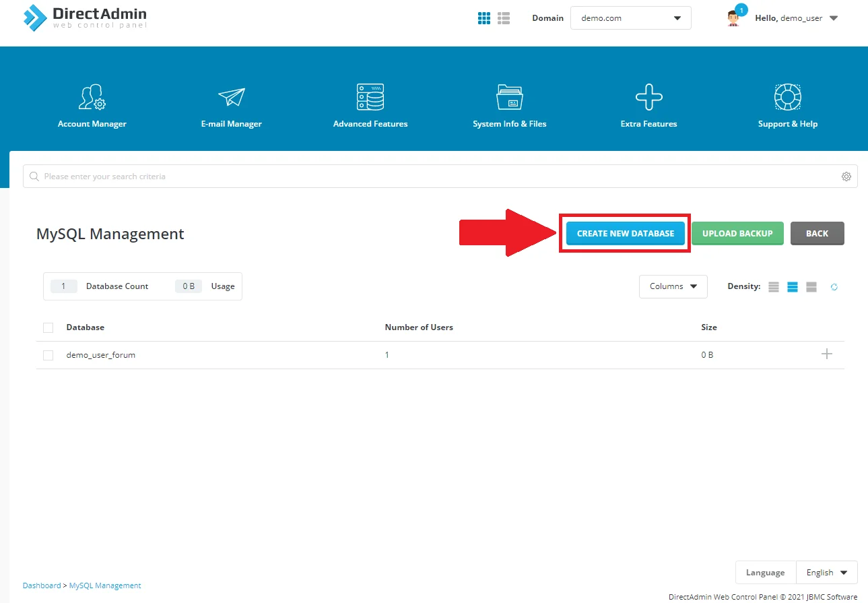The height and width of the screenshot is (603, 868).
Task: Expand the Columns dropdown
Action: [x=673, y=286]
